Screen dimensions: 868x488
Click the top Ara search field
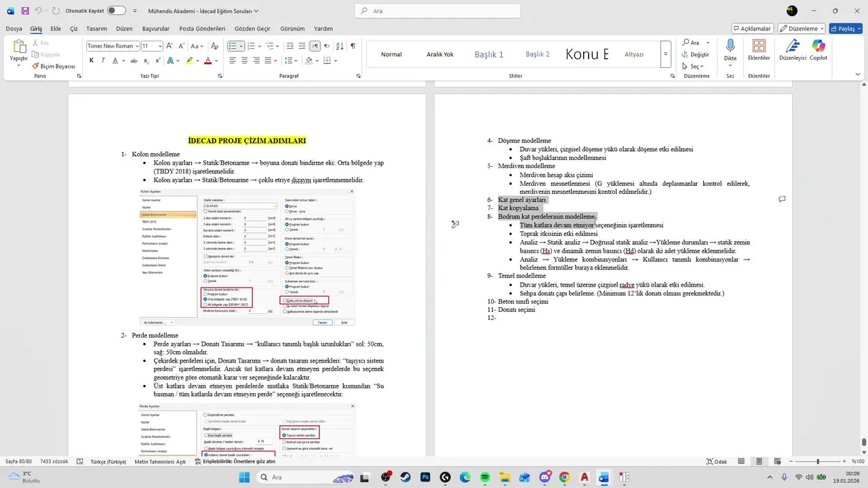(x=437, y=11)
